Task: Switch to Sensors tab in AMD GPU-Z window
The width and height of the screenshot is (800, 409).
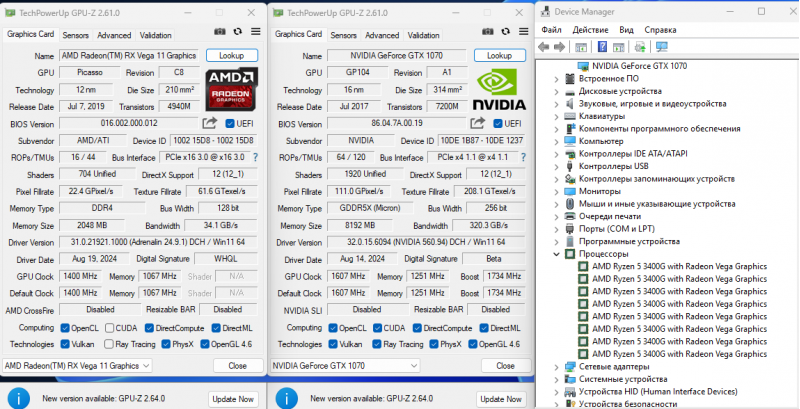Action: coord(76,35)
